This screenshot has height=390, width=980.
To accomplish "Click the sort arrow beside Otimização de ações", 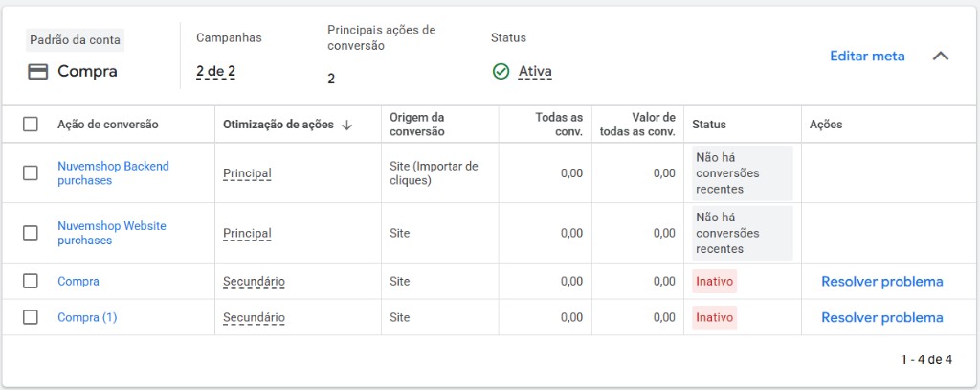I will click(346, 125).
